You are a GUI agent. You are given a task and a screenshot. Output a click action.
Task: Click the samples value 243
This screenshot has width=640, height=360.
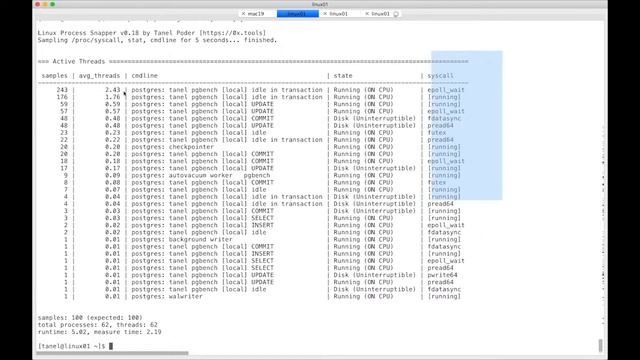(62, 90)
